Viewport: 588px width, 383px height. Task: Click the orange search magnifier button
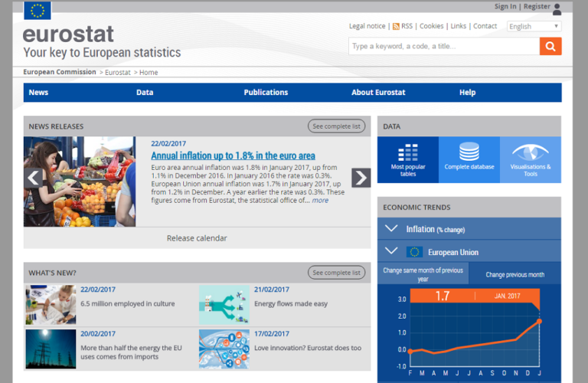point(550,46)
